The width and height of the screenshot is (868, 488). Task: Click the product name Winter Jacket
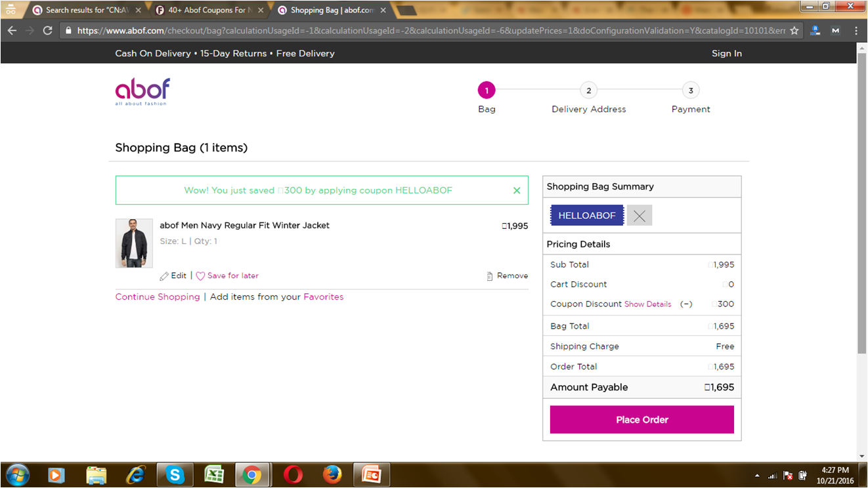tap(244, 226)
